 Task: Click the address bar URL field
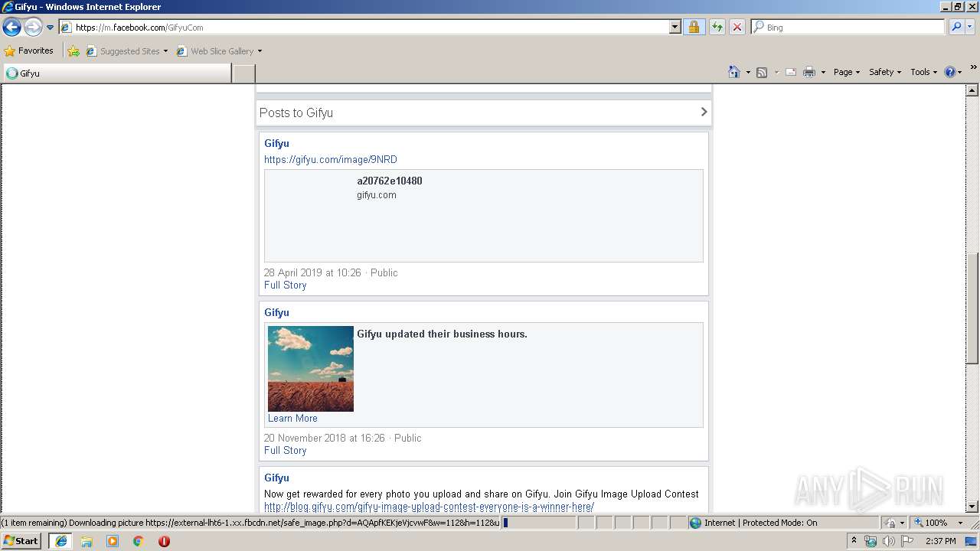click(365, 27)
